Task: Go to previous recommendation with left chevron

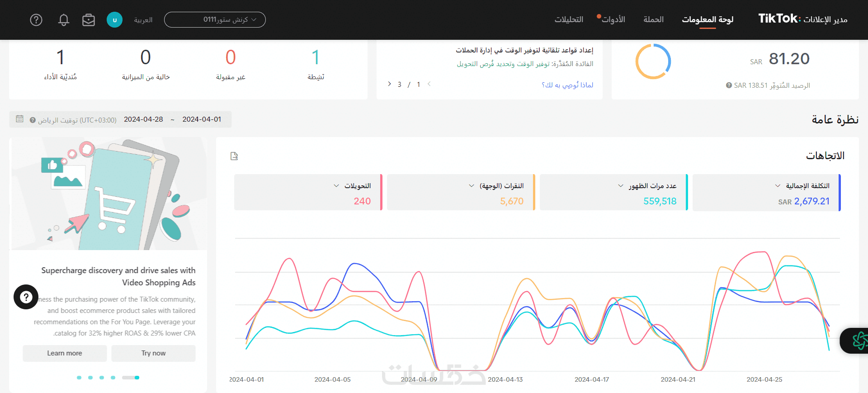Action: pyautogui.click(x=429, y=84)
